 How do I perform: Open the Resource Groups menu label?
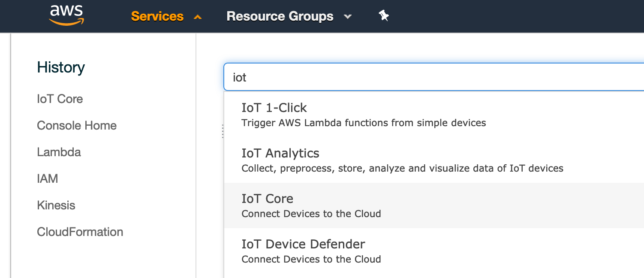tap(280, 16)
